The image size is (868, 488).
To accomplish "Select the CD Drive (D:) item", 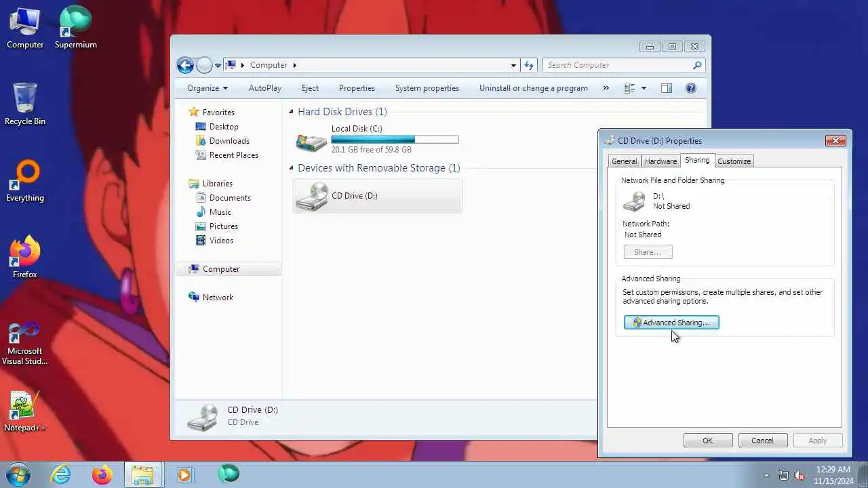I will coord(378,196).
